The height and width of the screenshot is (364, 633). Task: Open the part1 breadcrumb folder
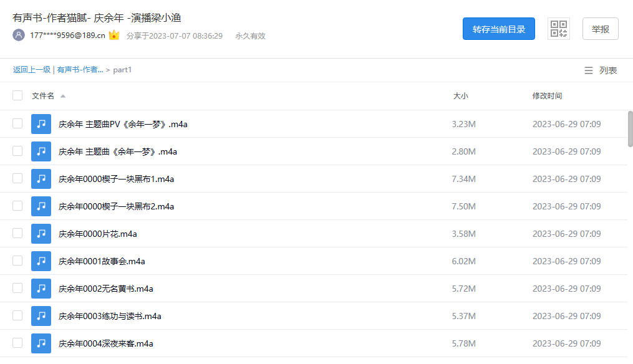click(x=123, y=70)
